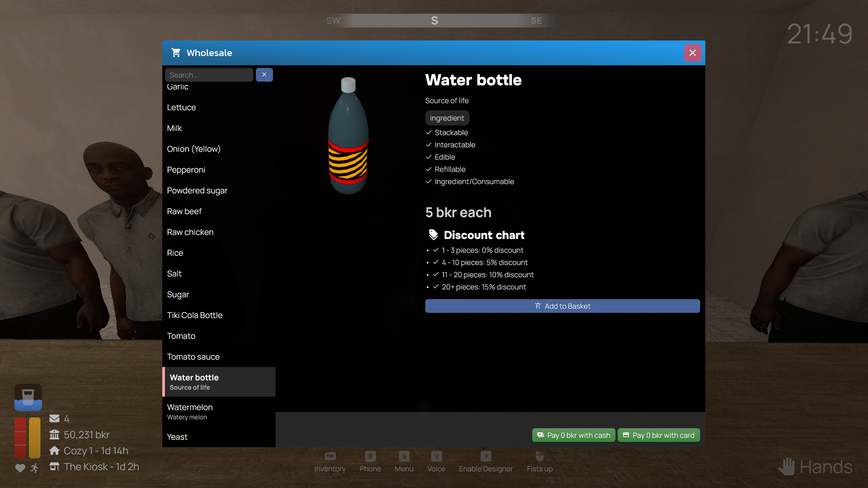This screenshot has width=868, height=488.
Task: Pick Rice from the item list
Action: [219, 253]
